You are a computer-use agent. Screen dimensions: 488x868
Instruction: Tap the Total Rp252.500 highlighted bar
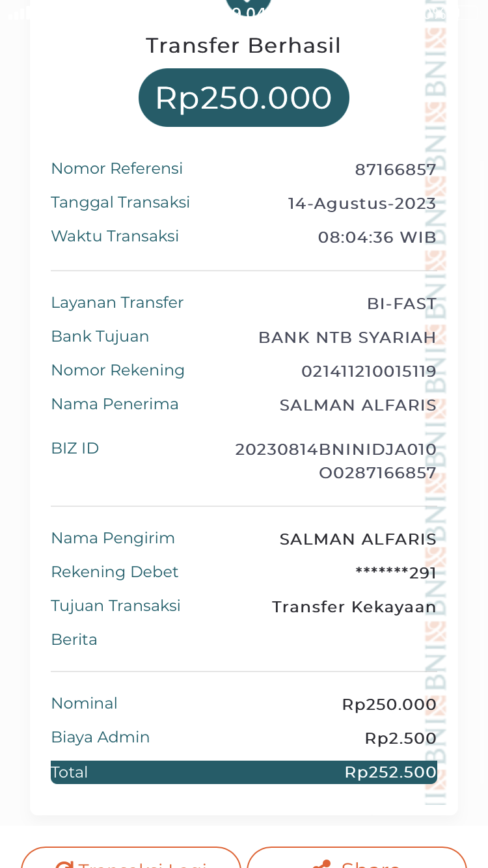(243, 772)
